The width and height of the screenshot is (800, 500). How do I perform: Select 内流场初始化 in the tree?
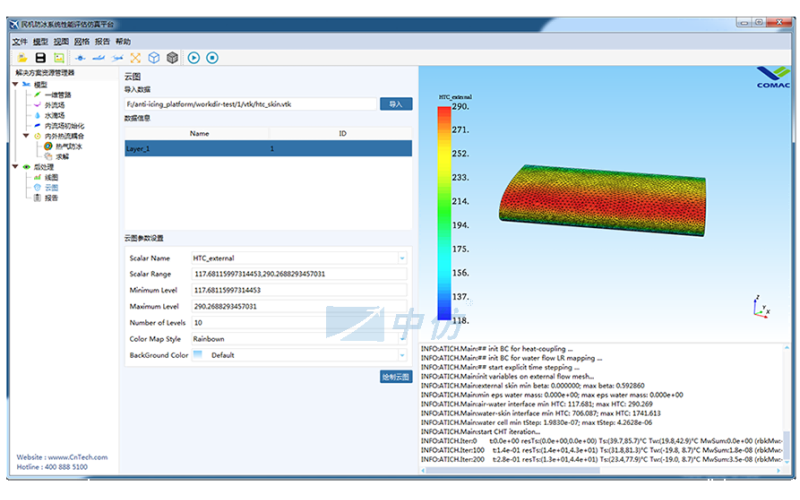(x=65, y=126)
